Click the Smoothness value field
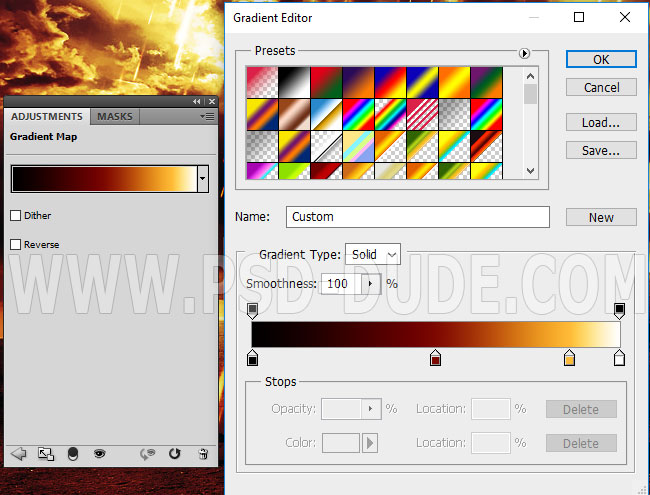Image resolution: width=650 pixels, height=495 pixels. pos(341,284)
